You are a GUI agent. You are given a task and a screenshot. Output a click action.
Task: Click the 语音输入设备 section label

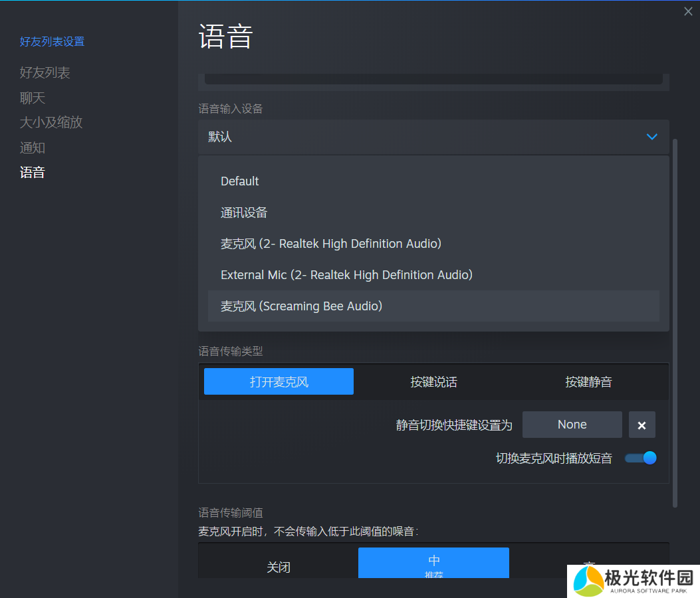[231, 108]
